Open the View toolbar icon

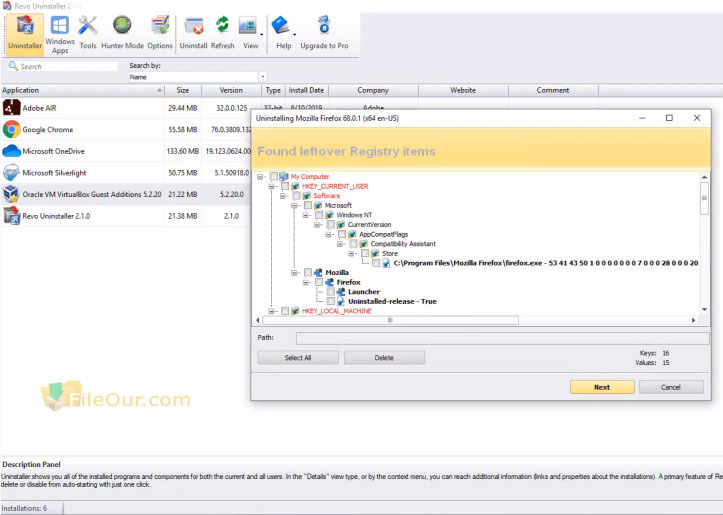[248, 33]
